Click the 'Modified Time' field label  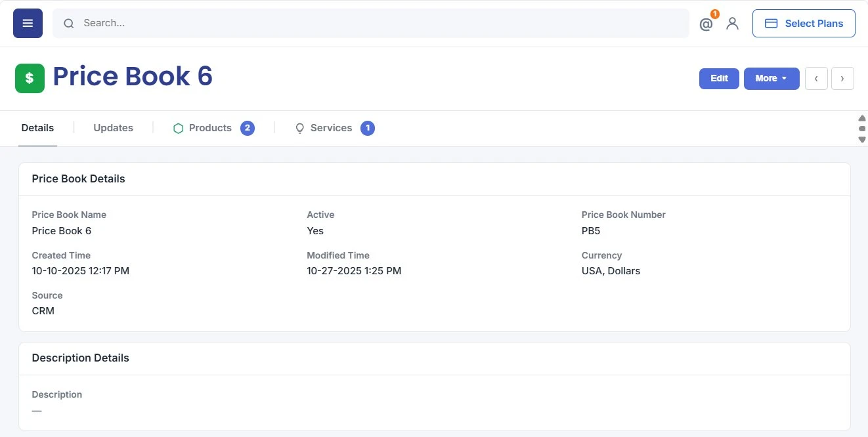(338, 255)
